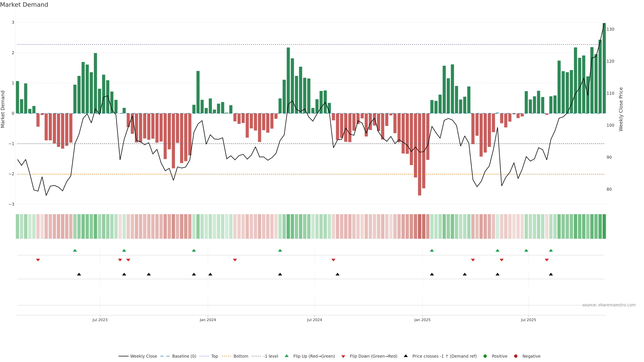This screenshot has height=362, width=644.
Task: Click Price crosses -1 black triangle legend icon
Action: click(406, 356)
